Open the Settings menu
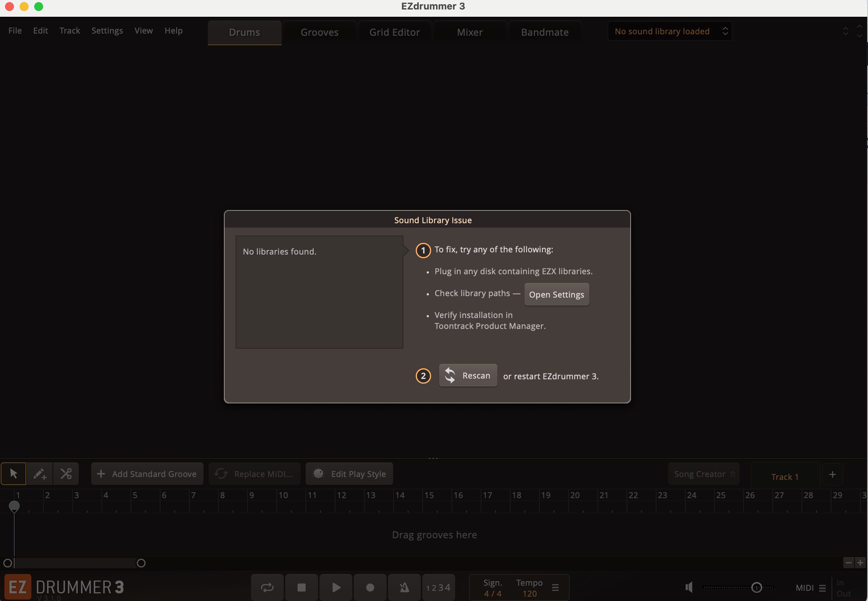 coord(107,31)
